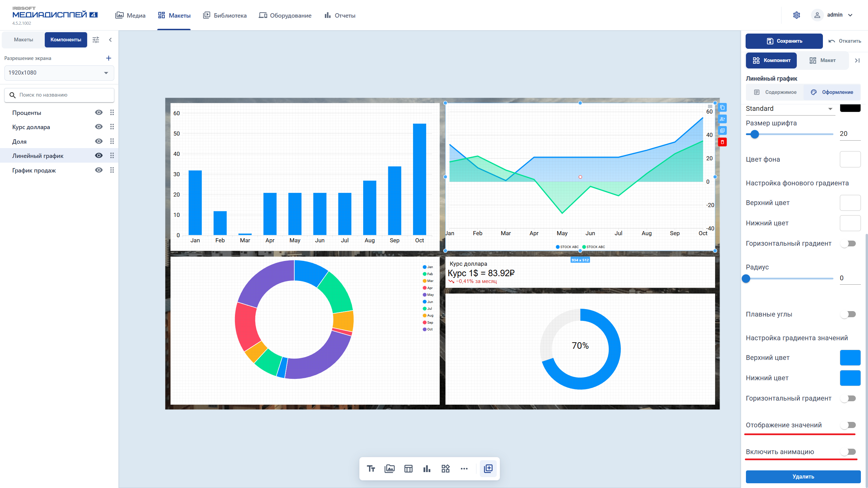Switch to the Содержимое tab

775,92
